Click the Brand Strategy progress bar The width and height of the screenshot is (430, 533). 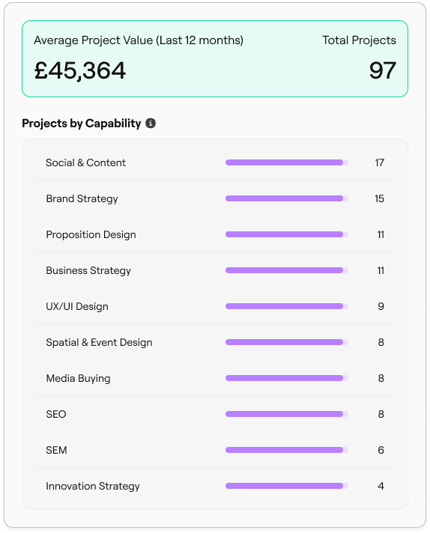(287, 199)
